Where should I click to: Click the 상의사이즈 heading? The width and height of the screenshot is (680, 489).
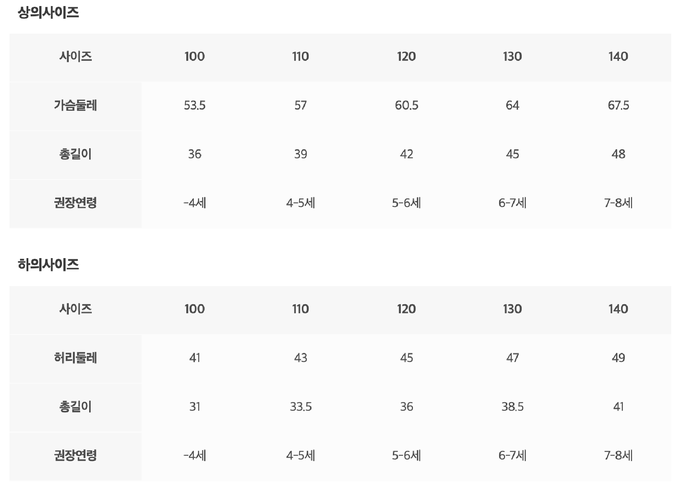[48, 13]
